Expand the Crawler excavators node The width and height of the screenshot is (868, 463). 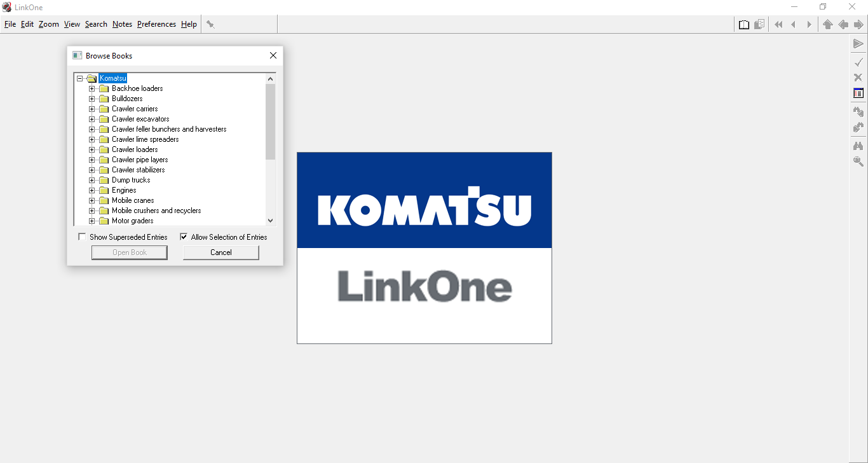[92, 119]
